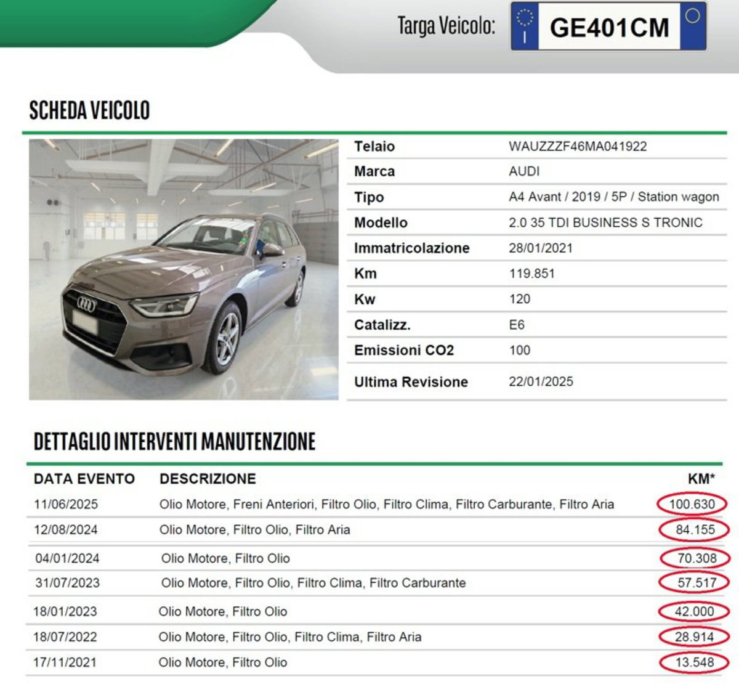Click the 04/01/2024 description Olio Motore, Filtro Olio
The image size is (739, 700).
[225, 558]
